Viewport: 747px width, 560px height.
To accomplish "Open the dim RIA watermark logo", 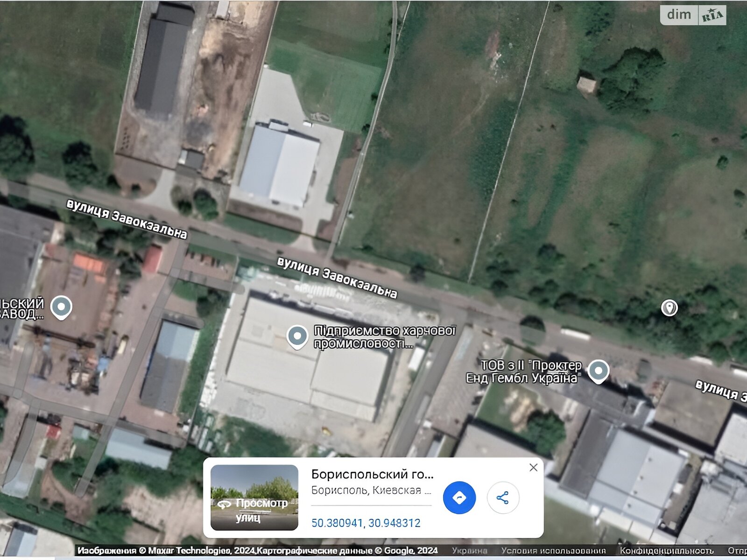I will (693, 15).
